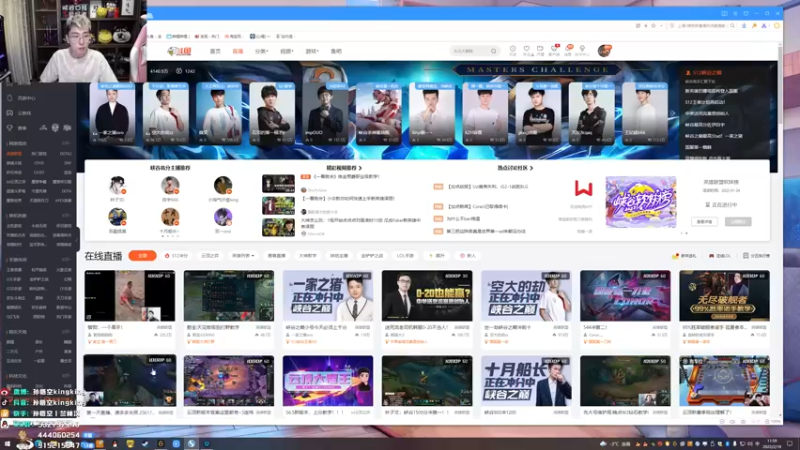
Task: Open the browser address bar search field
Action: coord(703,26)
